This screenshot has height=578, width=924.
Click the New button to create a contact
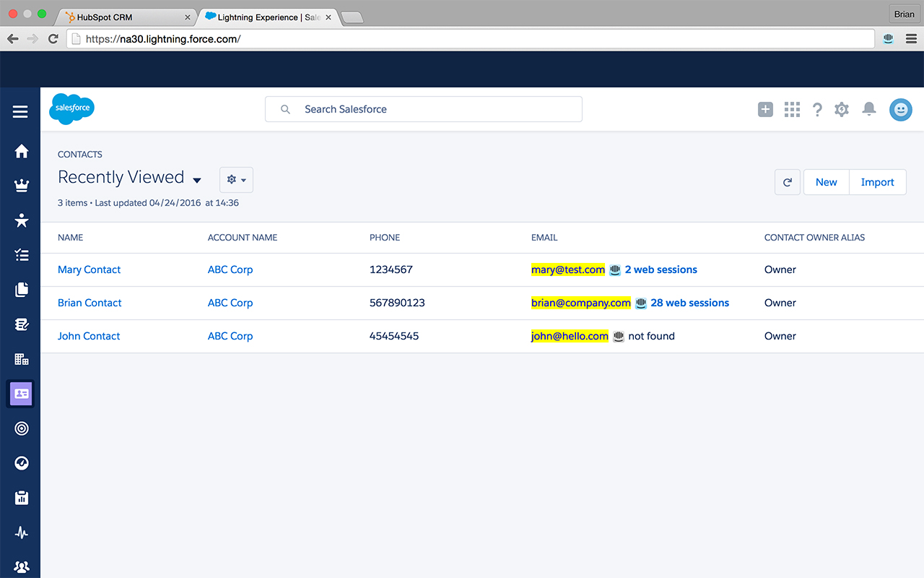pyautogui.click(x=826, y=181)
